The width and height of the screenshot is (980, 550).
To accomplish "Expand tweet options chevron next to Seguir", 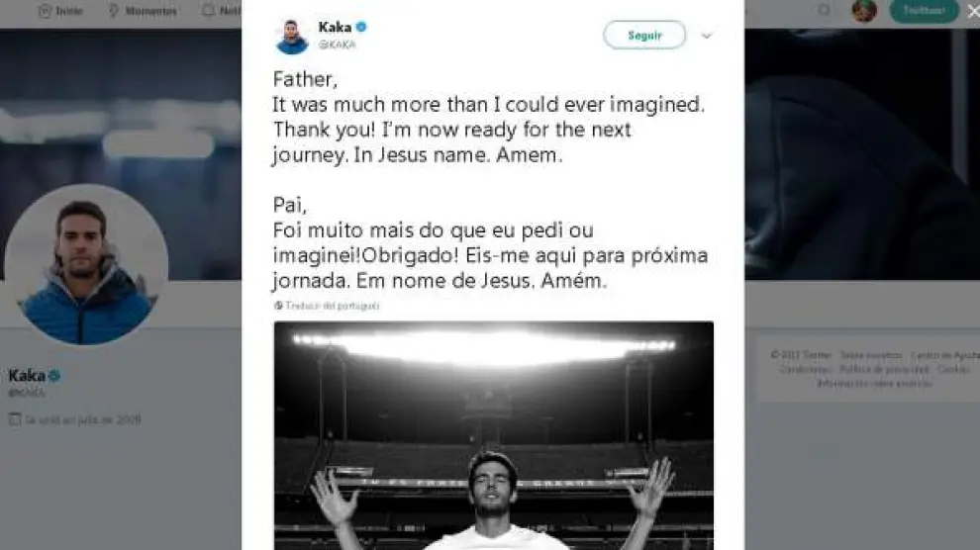I will (x=706, y=36).
